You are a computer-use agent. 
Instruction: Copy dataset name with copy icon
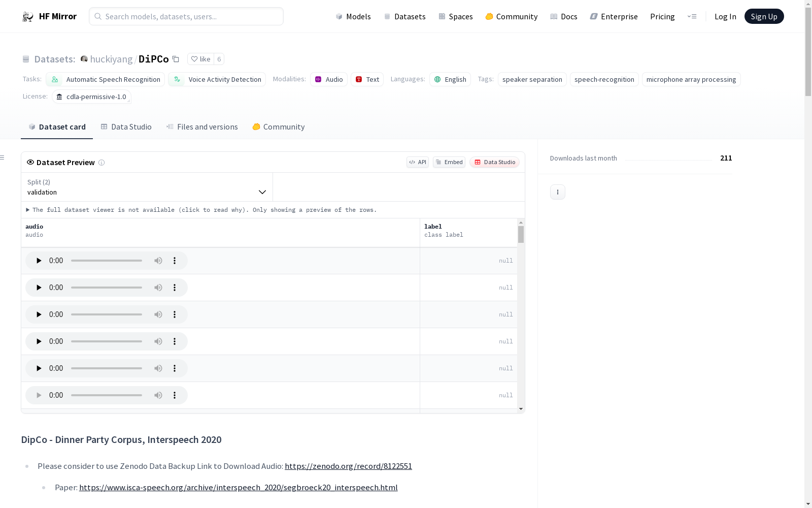[176, 59]
